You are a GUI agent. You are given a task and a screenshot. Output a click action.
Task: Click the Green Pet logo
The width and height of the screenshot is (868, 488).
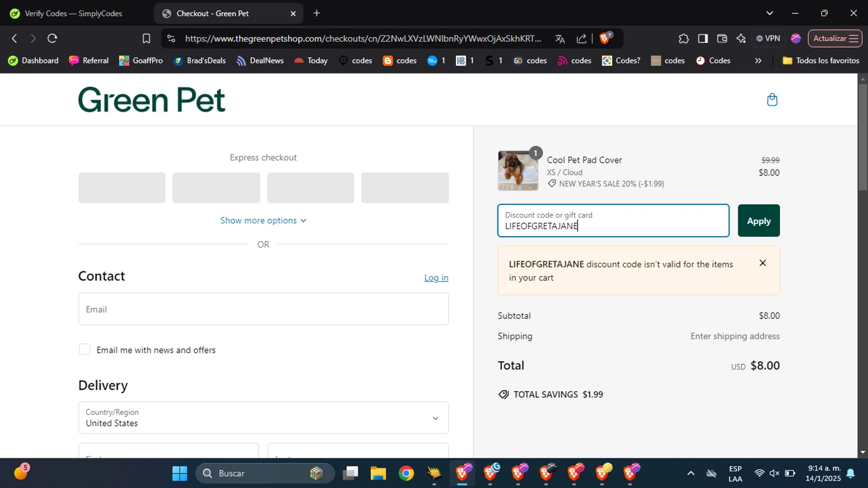(x=152, y=100)
